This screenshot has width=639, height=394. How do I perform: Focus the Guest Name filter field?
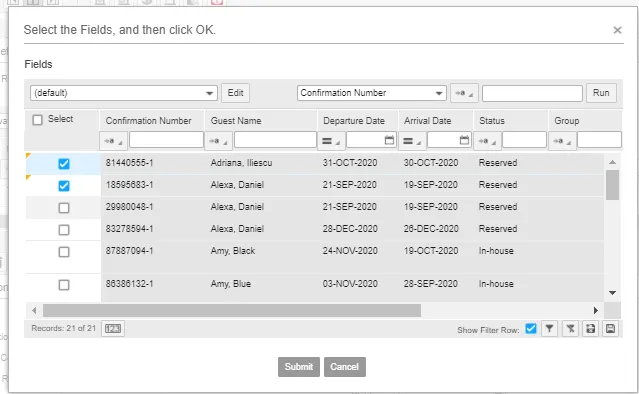click(x=275, y=140)
